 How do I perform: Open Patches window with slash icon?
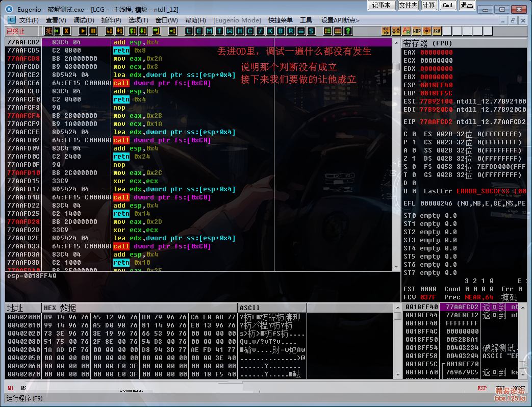point(260,31)
